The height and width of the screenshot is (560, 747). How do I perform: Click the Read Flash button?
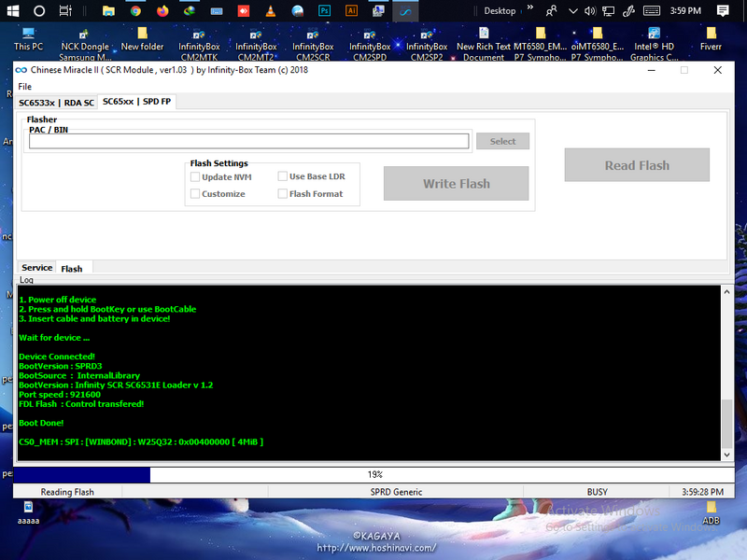pyautogui.click(x=637, y=165)
